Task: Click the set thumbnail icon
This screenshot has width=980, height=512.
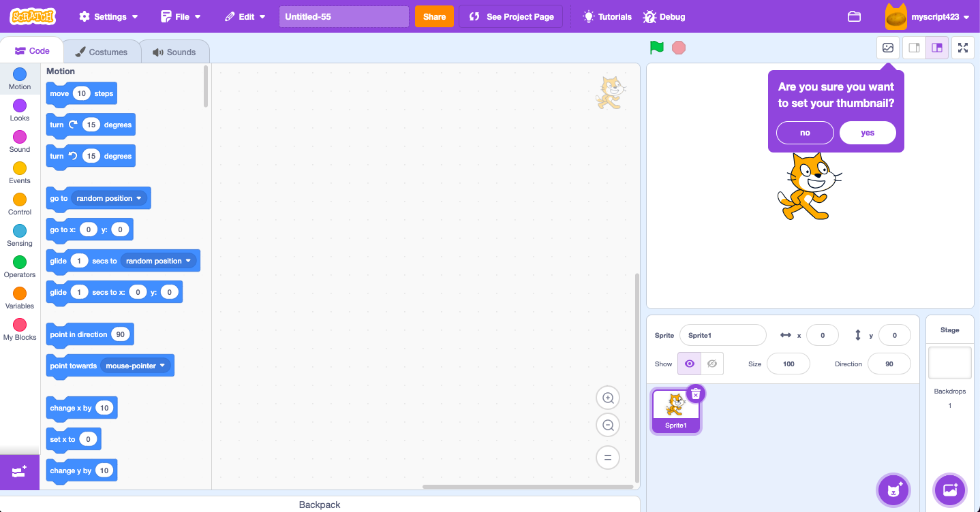Action: tap(888, 48)
